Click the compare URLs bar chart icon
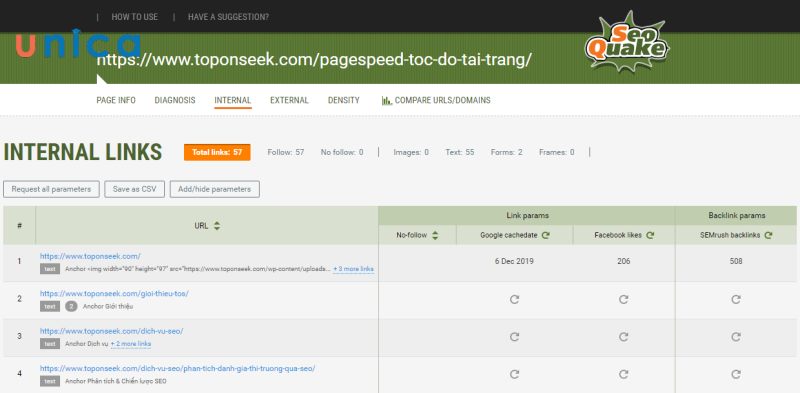This screenshot has height=393, width=800. coord(387,101)
